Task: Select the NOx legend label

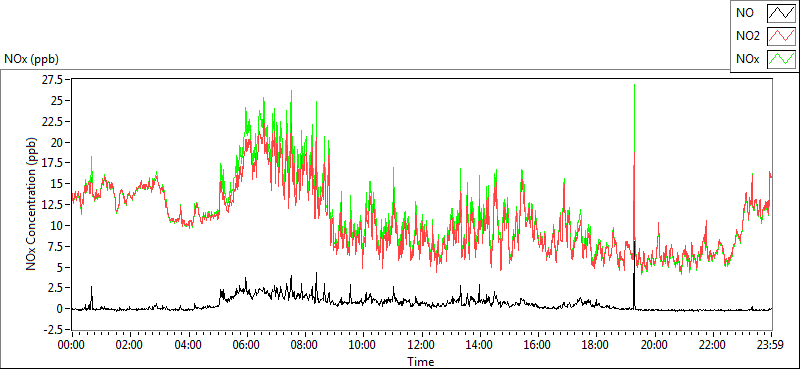Action: [748, 59]
